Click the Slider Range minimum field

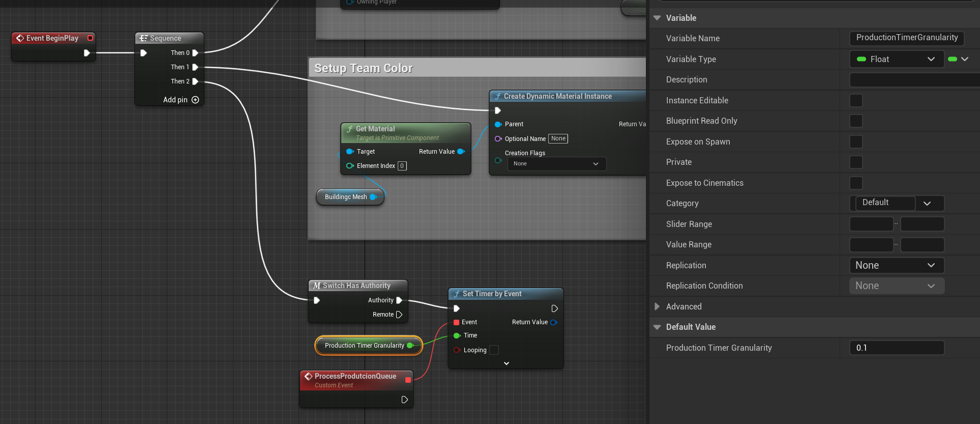pos(872,224)
